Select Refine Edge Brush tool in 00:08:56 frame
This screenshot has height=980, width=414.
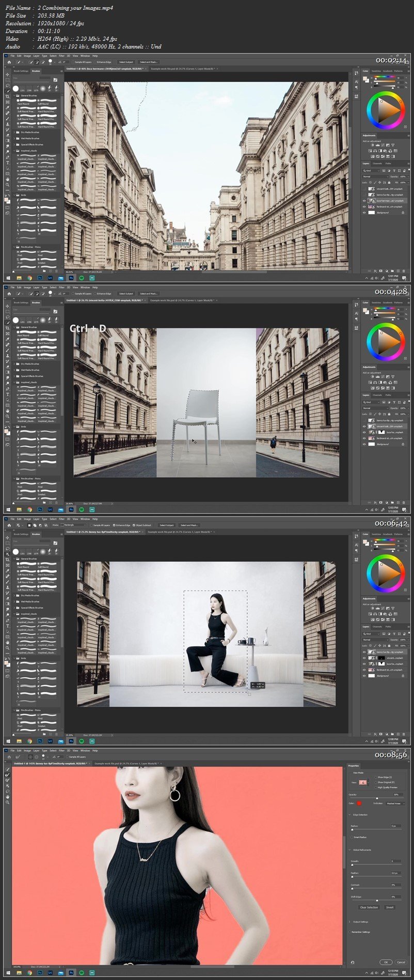point(7,775)
